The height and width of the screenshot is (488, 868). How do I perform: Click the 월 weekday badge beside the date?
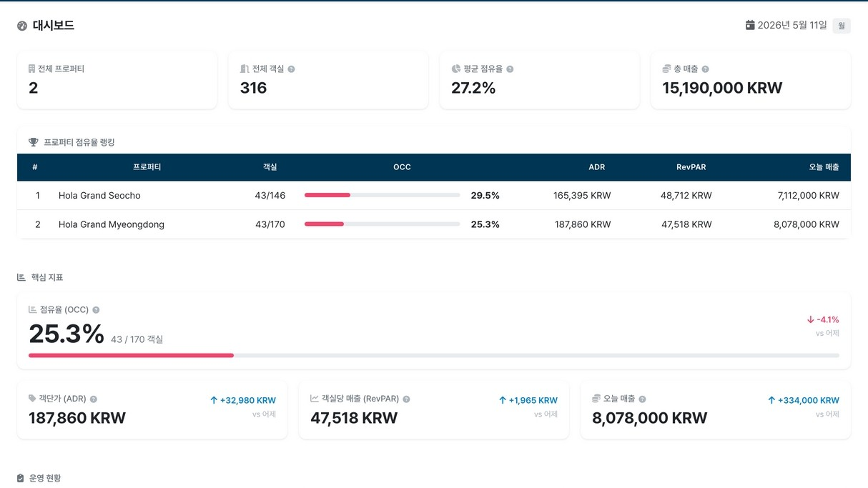coord(842,26)
